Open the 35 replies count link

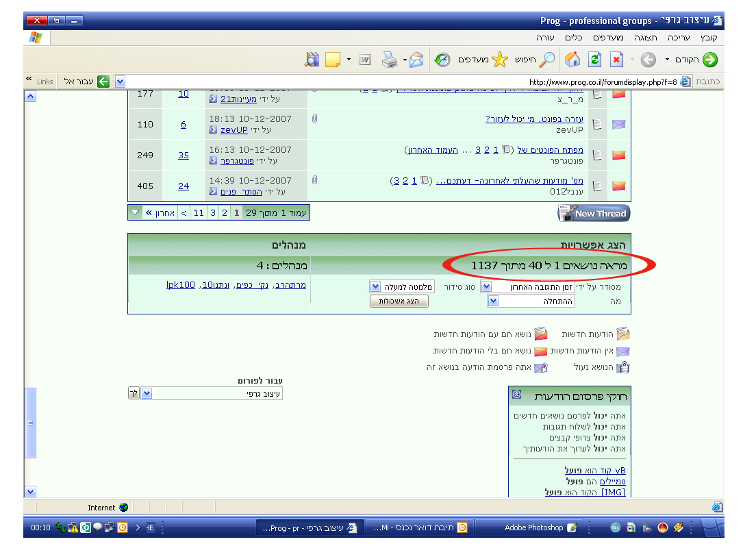[x=184, y=156]
